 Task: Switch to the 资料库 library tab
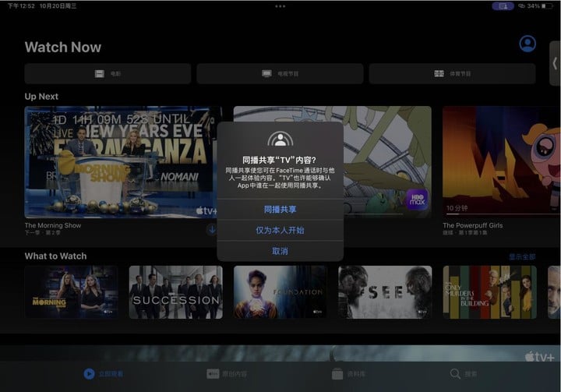348,374
